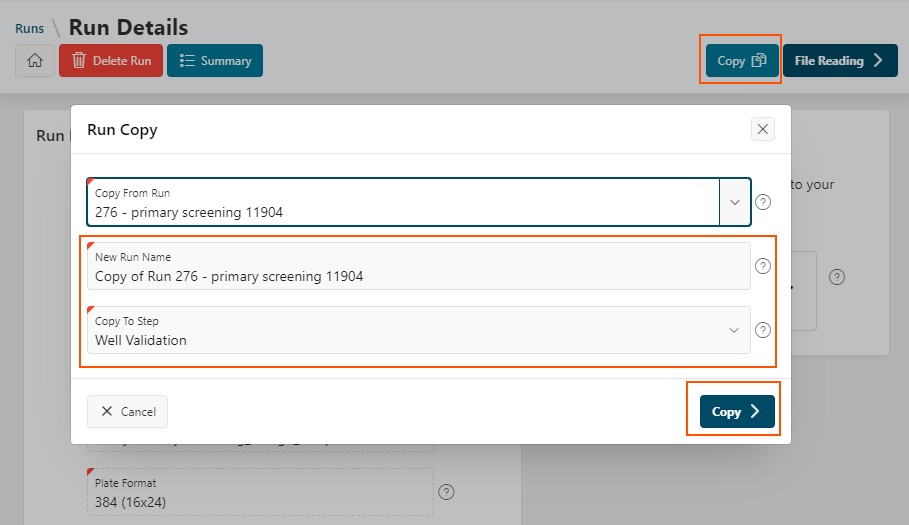This screenshot has width=909, height=525.
Task: Click the Run Copy dialog title
Action: 122,130
